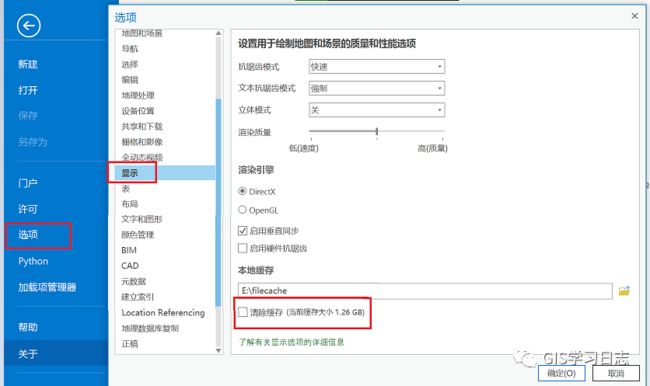Screen dimensions: 650x386
Task: Choose 打开 in the blue sidebar
Action: click(x=28, y=90)
